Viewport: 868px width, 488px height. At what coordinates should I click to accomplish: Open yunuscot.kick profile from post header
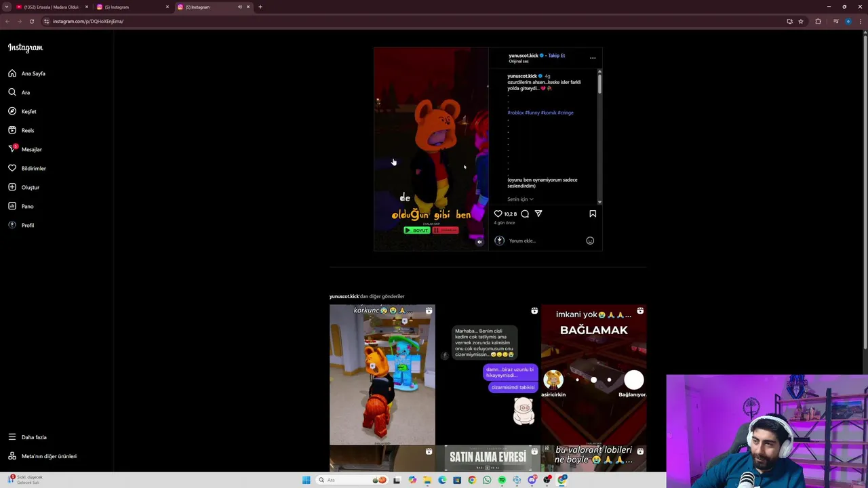523,56
